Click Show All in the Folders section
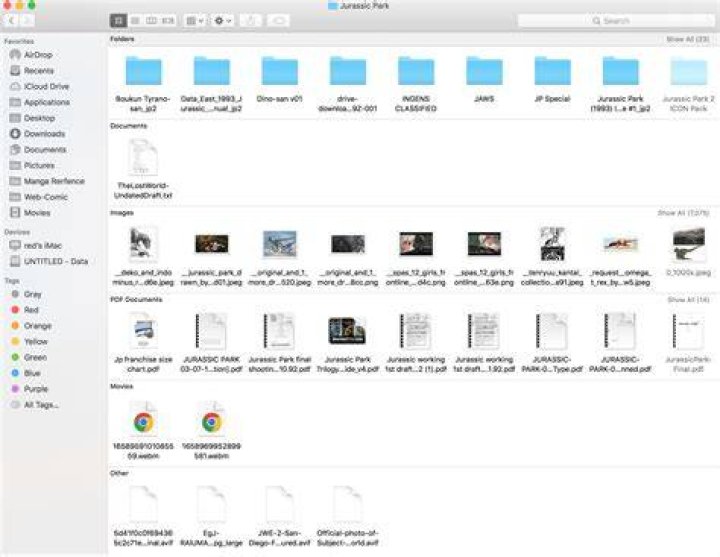The width and height of the screenshot is (720, 557). click(x=688, y=39)
